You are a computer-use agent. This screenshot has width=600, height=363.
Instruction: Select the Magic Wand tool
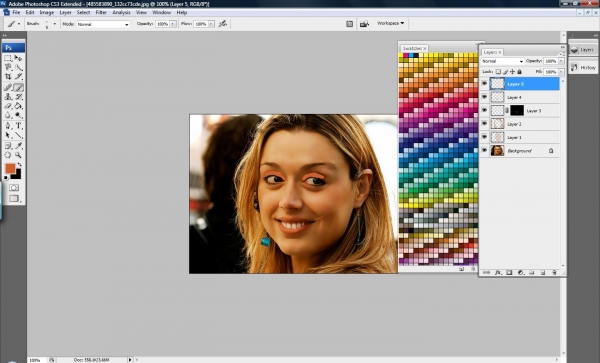(x=18, y=67)
